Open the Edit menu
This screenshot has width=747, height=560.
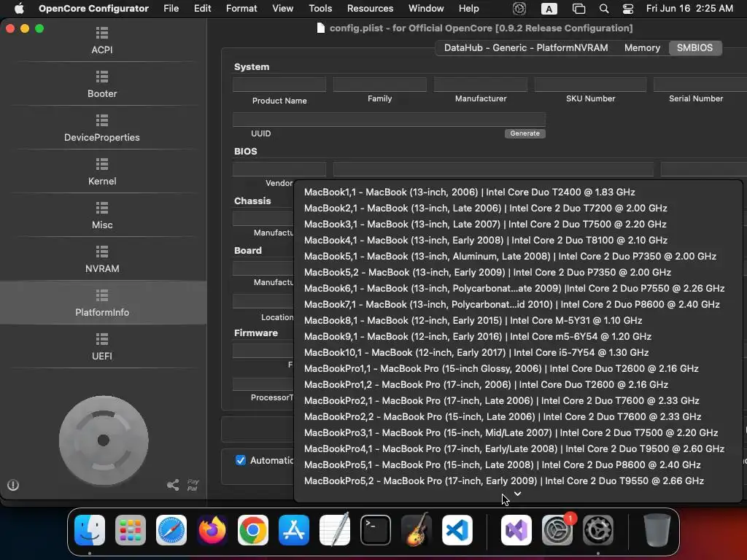pos(203,9)
